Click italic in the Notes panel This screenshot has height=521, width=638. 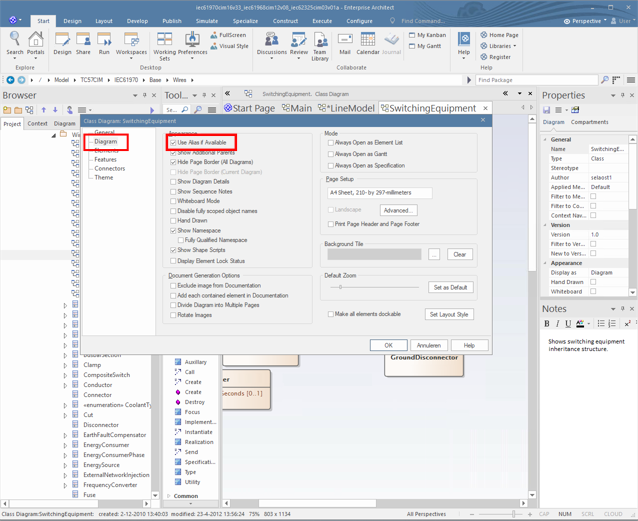[557, 324]
